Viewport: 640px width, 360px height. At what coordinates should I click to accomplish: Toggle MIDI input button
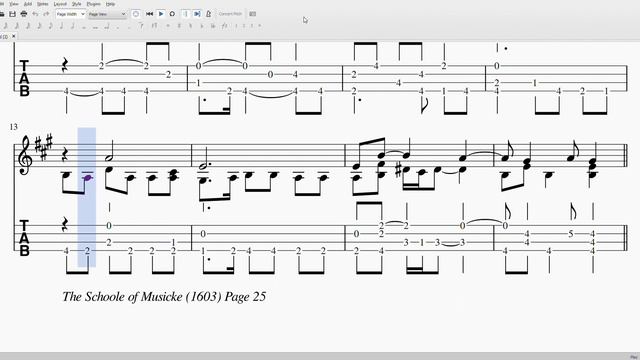136,14
